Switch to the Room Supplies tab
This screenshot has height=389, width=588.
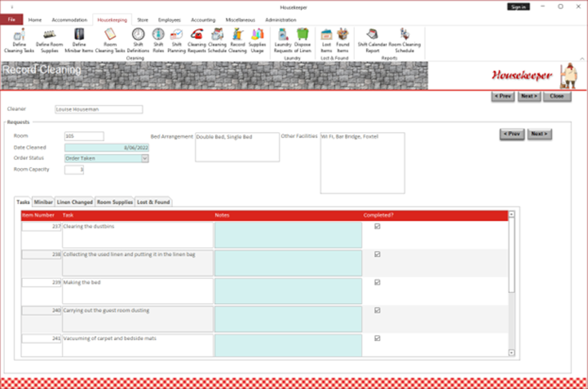[115, 202]
